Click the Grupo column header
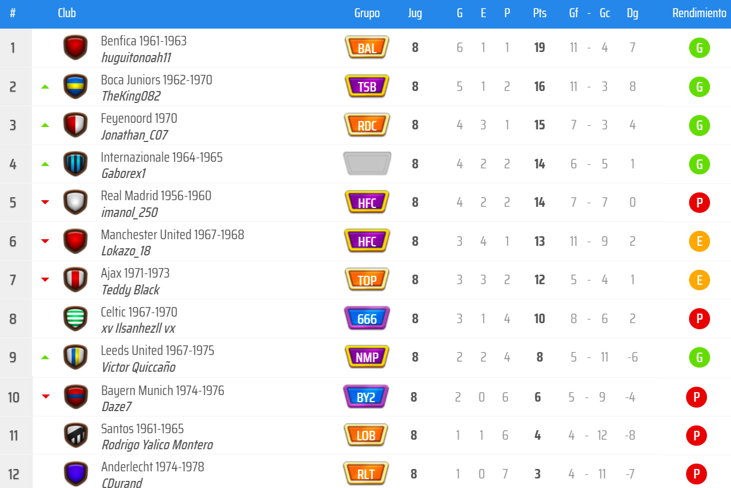 367,13
